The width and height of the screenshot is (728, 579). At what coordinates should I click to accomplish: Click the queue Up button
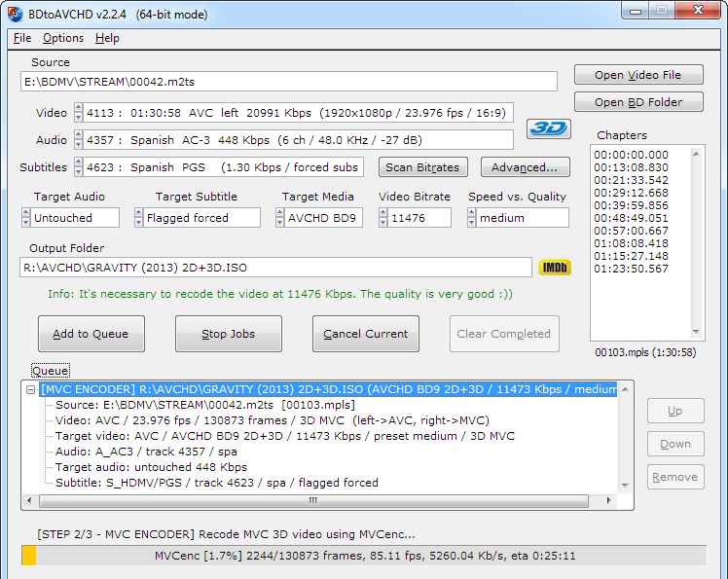point(675,411)
